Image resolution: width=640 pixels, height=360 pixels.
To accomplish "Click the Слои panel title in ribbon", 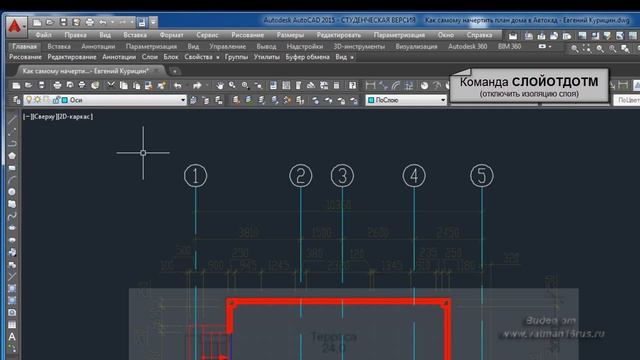I will click(x=150, y=57).
